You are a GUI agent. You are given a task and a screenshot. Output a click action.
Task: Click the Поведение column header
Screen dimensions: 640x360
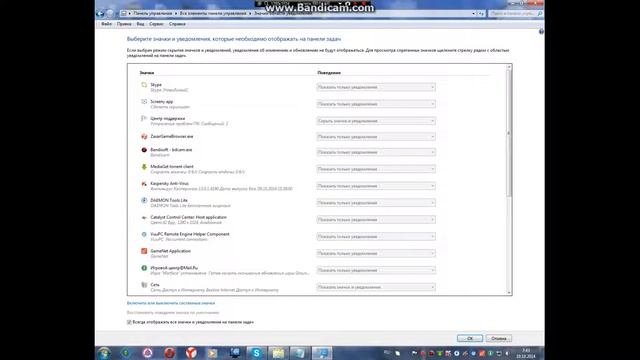[x=329, y=73]
